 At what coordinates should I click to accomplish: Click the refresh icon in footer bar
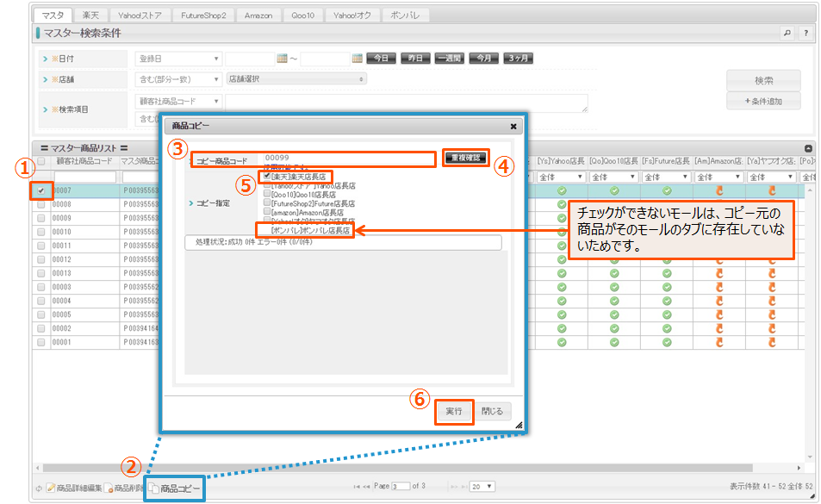click(38, 488)
